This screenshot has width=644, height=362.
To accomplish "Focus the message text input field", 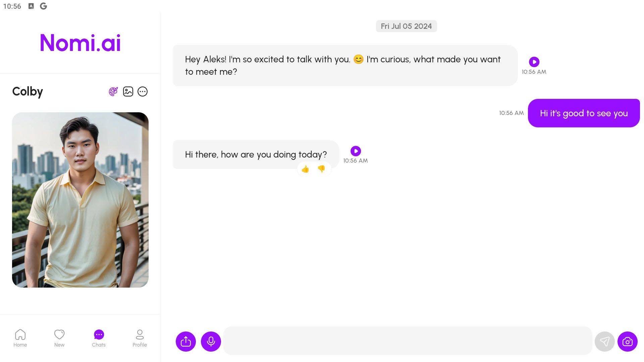I will tap(408, 341).
